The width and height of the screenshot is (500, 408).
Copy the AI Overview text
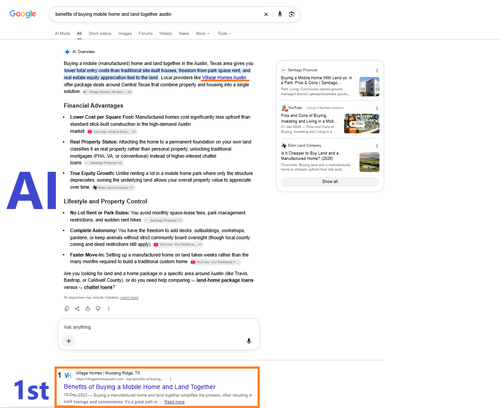(67, 309)
